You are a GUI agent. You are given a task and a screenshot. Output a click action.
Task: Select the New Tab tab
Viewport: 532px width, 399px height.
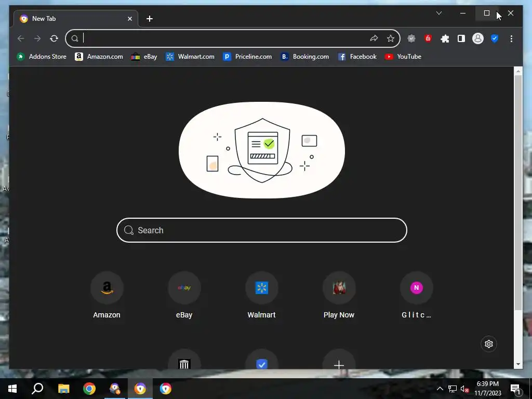(x=76, y=19)
